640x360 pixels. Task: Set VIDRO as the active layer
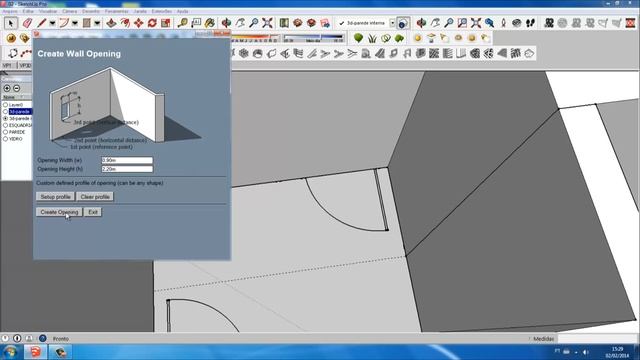[x=5, y=139]
